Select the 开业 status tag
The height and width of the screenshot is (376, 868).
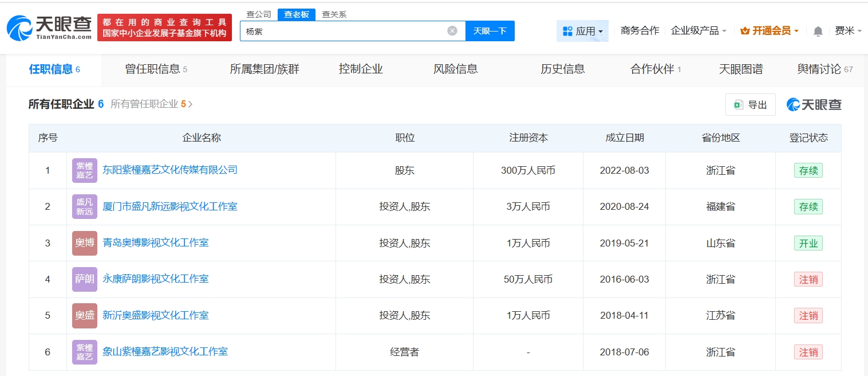click(x=808, y=243)
